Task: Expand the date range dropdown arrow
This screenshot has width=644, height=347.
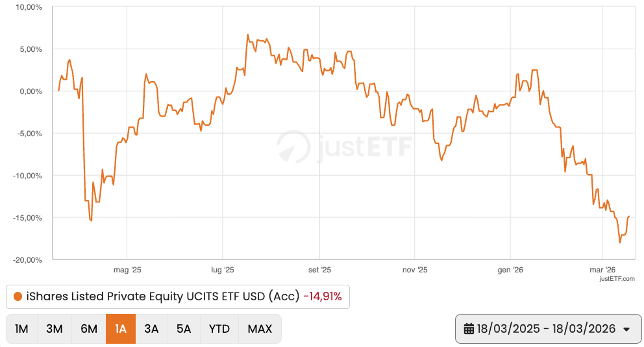Action: tap(626, 329)
